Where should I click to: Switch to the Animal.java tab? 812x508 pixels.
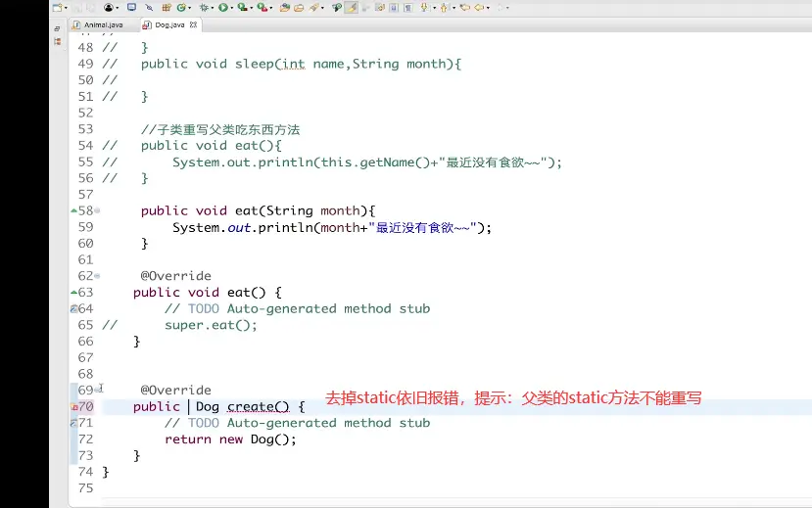click(102, 24)
